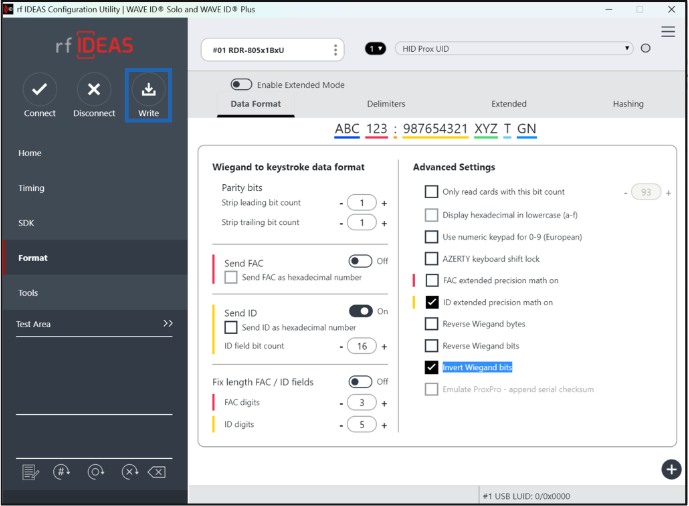
Task: Switch to the Delimiters tab
Action: [386, 104]
